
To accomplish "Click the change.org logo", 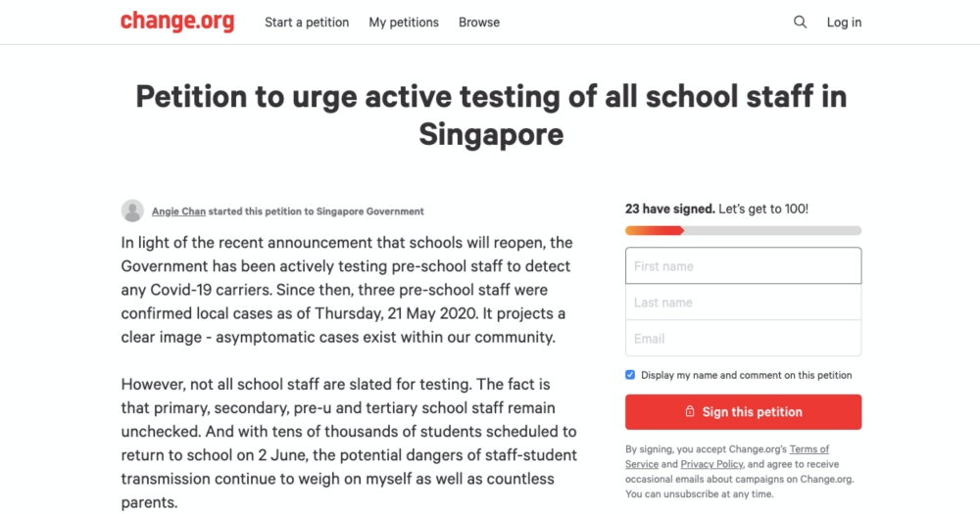I will 177,22.
